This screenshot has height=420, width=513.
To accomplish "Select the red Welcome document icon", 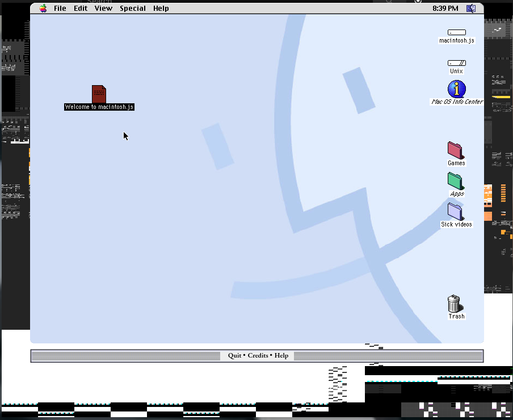I will [99, 94].
